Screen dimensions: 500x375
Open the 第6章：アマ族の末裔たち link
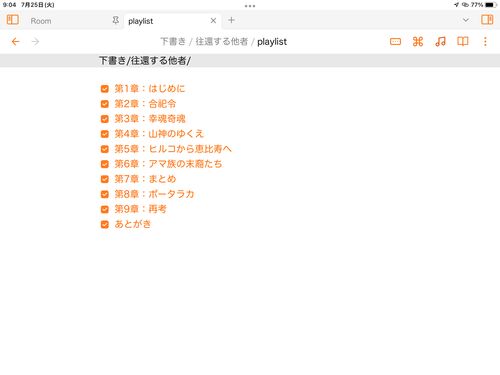pos(168,164)
